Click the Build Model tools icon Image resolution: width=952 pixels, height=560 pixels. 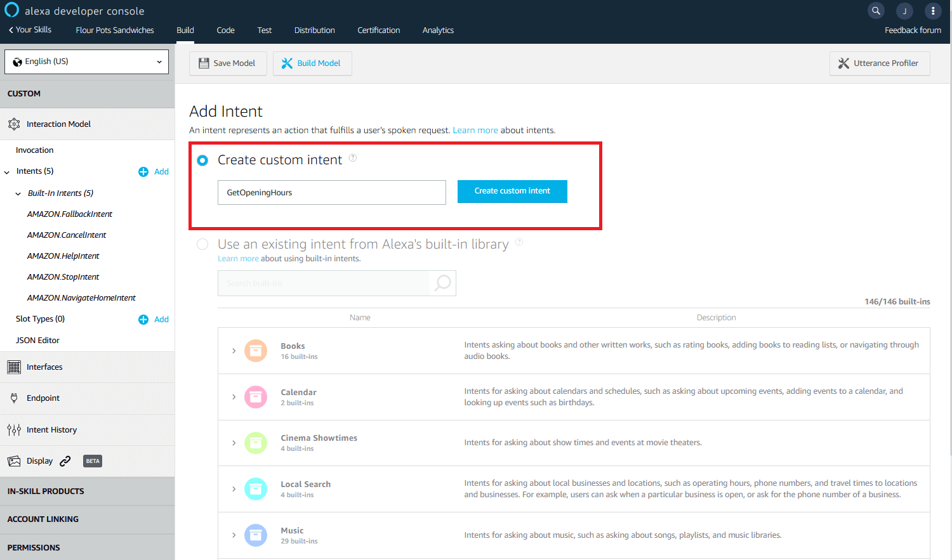click(288, 63)
